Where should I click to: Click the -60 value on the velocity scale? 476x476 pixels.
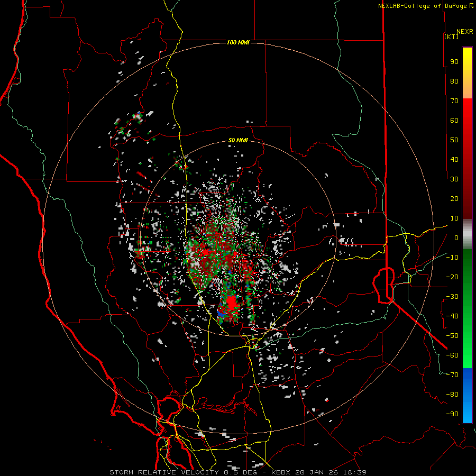[452, 355]
